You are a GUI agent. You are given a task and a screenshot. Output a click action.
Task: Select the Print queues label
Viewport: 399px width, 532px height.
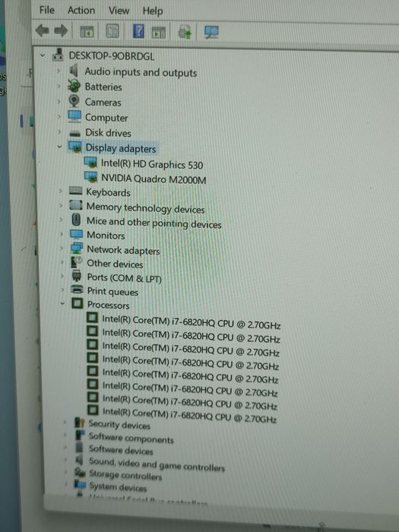coord(112,291)
